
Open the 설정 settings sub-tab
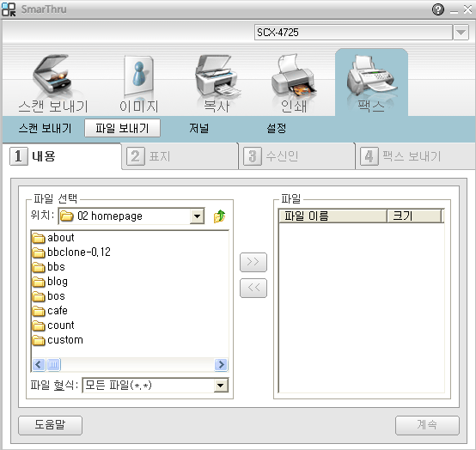[x=277, y=128]
